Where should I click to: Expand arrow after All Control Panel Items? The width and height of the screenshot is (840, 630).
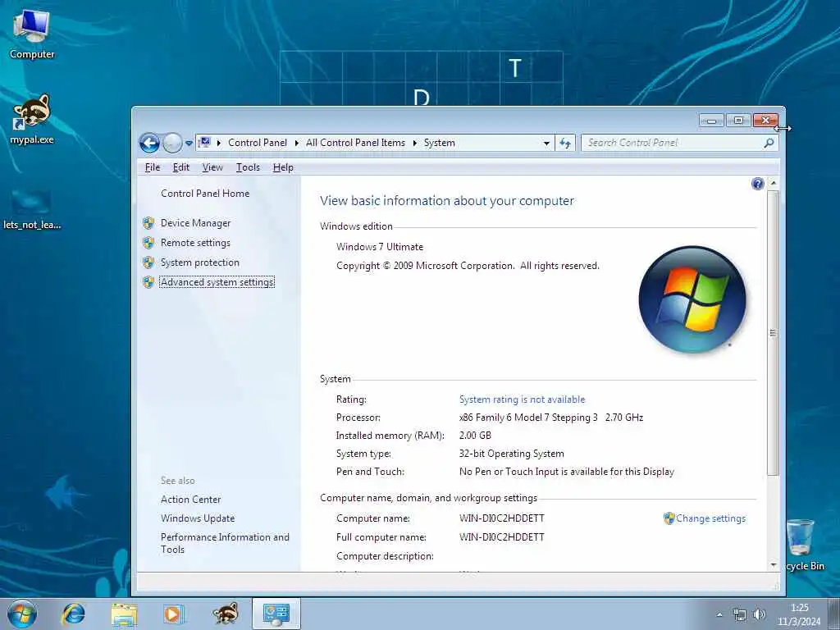pos(414,143)
